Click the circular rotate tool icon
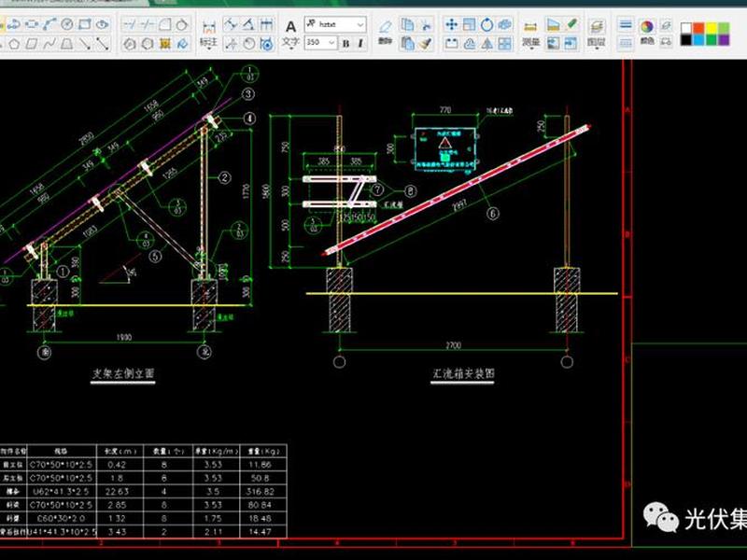This screenshot has height=560, width=747. (x=486, y=24)
